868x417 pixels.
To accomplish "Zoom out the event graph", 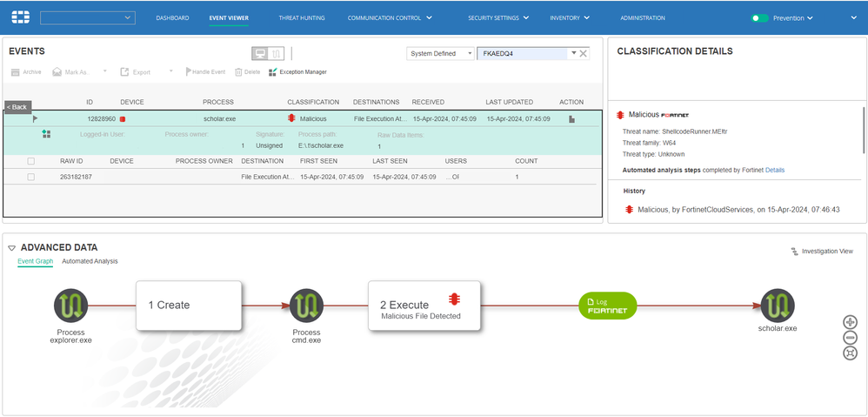I will (850, 337).
